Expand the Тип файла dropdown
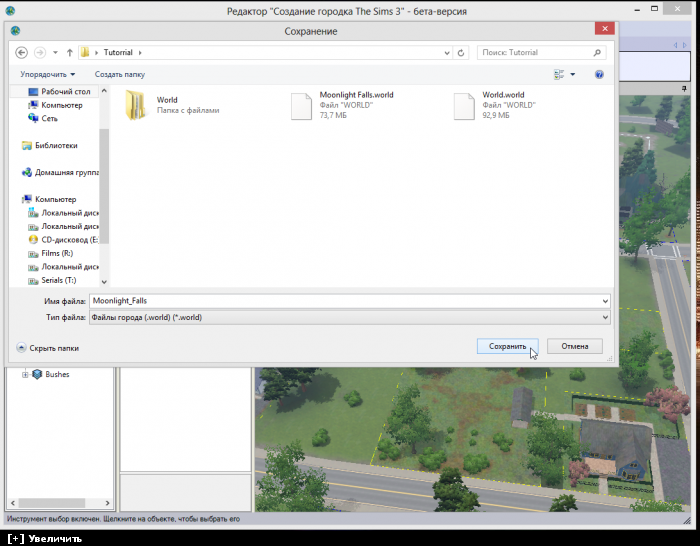 point(604,317)
